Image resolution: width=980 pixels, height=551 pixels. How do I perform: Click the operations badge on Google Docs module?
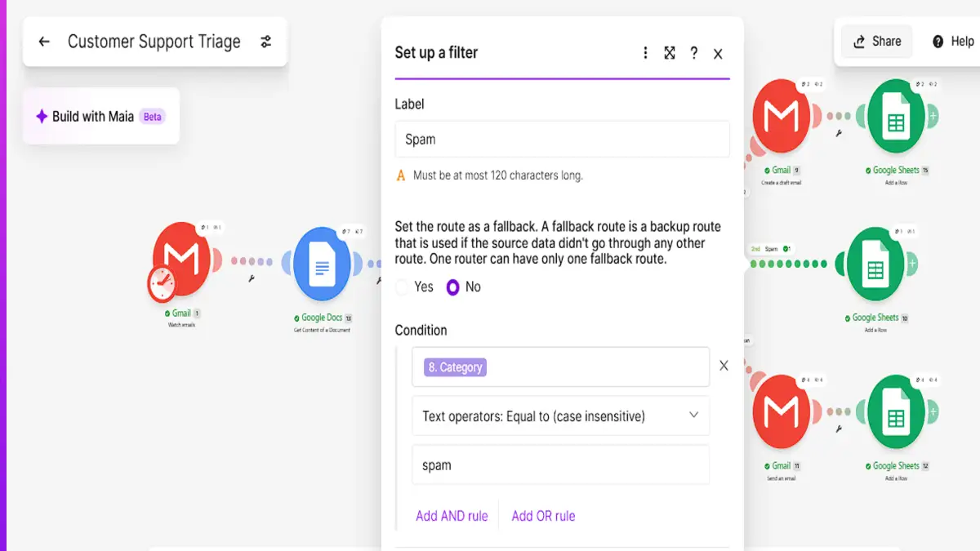coord(354,233)
